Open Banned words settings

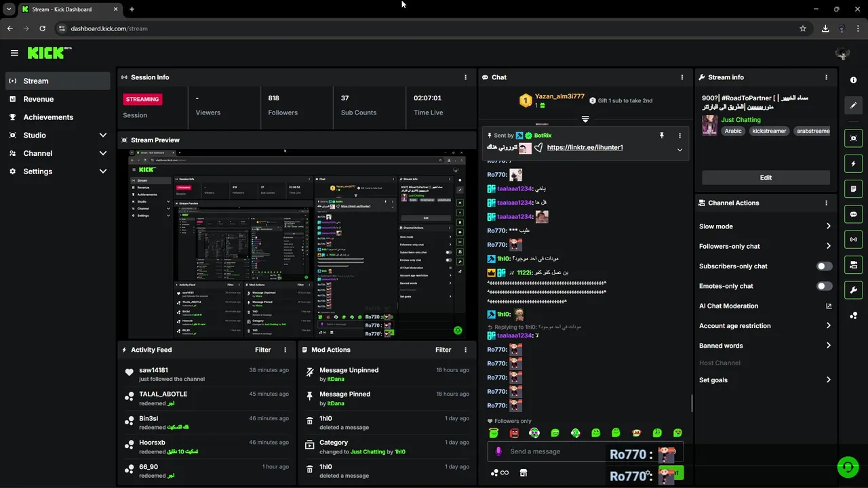[766, 346]
